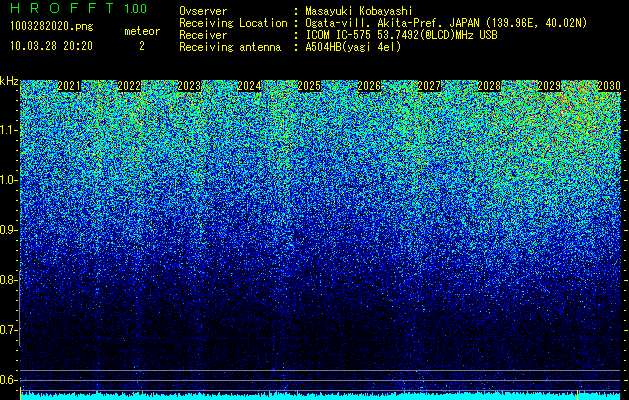629x400 pixels.
Task: Click the HROFFT 1.0.0 title text
Action: (79, 8)
